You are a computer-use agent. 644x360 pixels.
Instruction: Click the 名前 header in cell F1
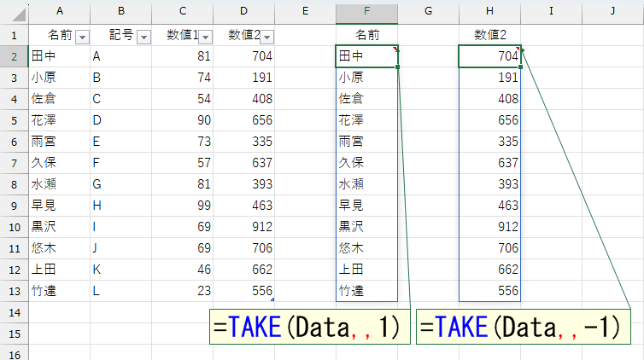[x=366, y=35]
